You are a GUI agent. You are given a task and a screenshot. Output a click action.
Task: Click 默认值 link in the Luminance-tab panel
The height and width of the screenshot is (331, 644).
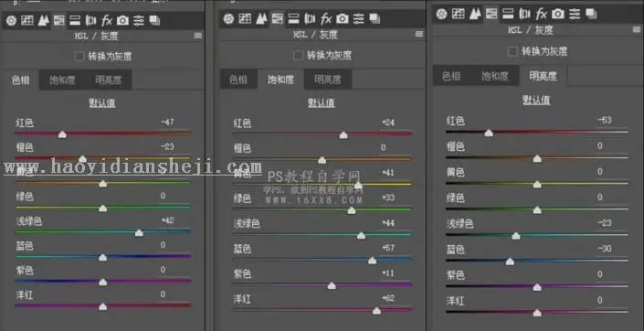click(536, 101)
